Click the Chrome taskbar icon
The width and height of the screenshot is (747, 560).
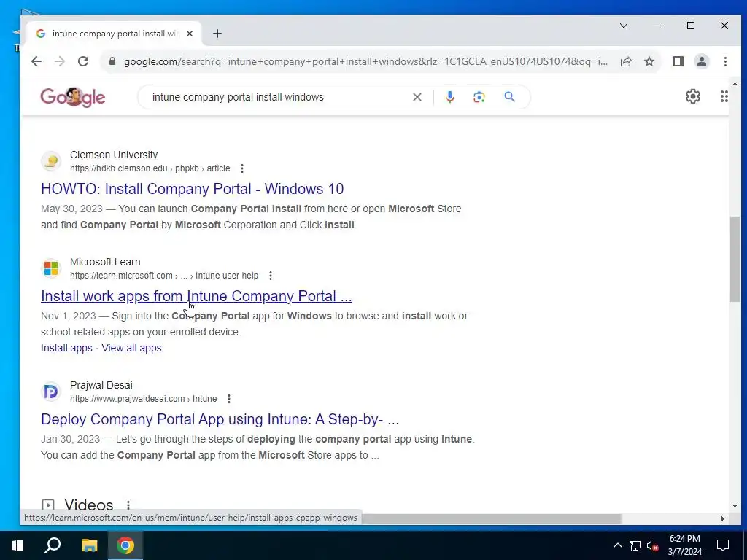point(125,545)
